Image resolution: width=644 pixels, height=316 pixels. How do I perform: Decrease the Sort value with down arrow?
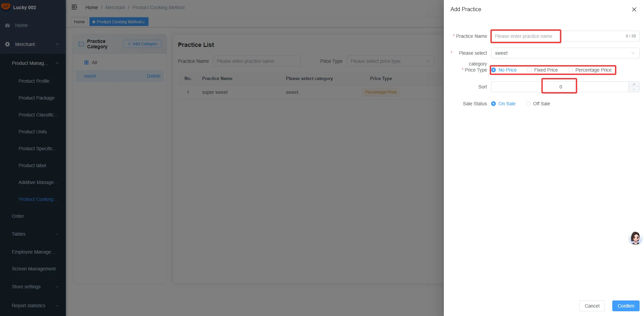coord(634,89)
